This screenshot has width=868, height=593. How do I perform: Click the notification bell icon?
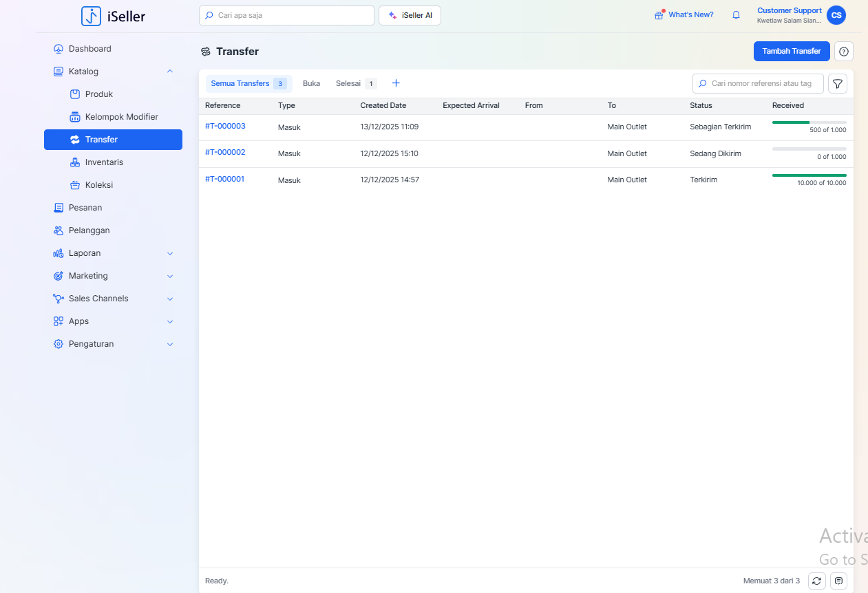click(736, 15)
